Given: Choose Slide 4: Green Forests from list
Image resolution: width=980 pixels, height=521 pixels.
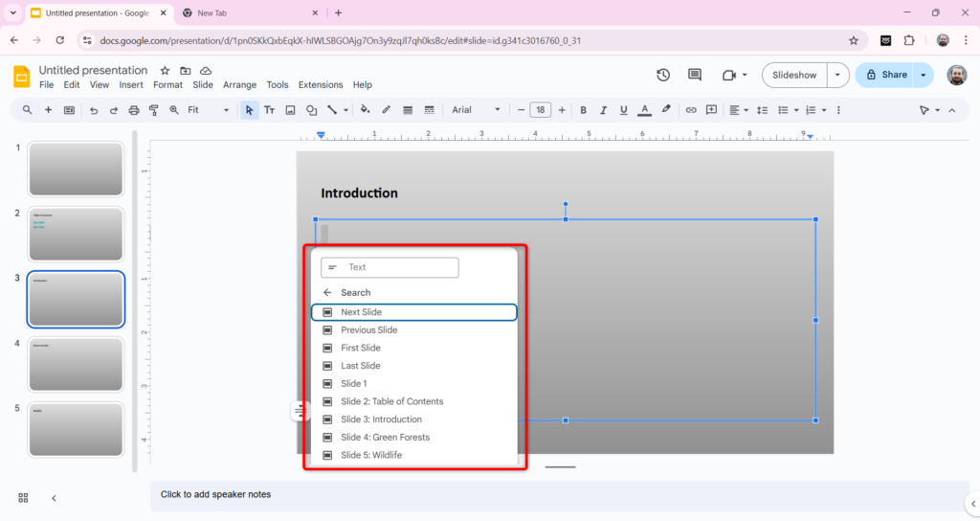Looking at the screenshot, I should click(x=385, y=438).
